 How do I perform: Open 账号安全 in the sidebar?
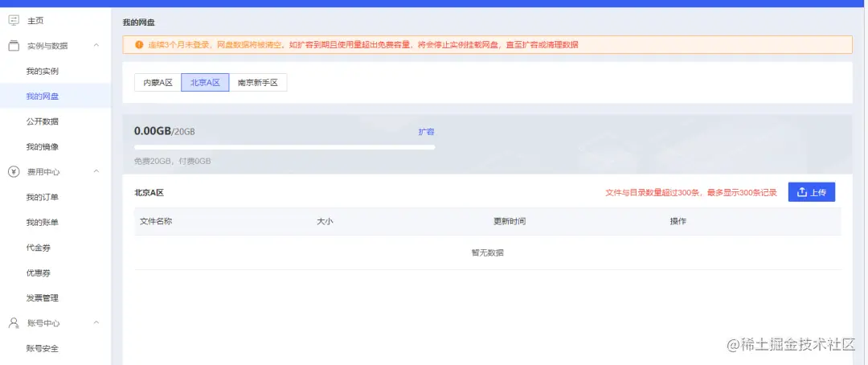pyautogui.click(x=42, y=349)
